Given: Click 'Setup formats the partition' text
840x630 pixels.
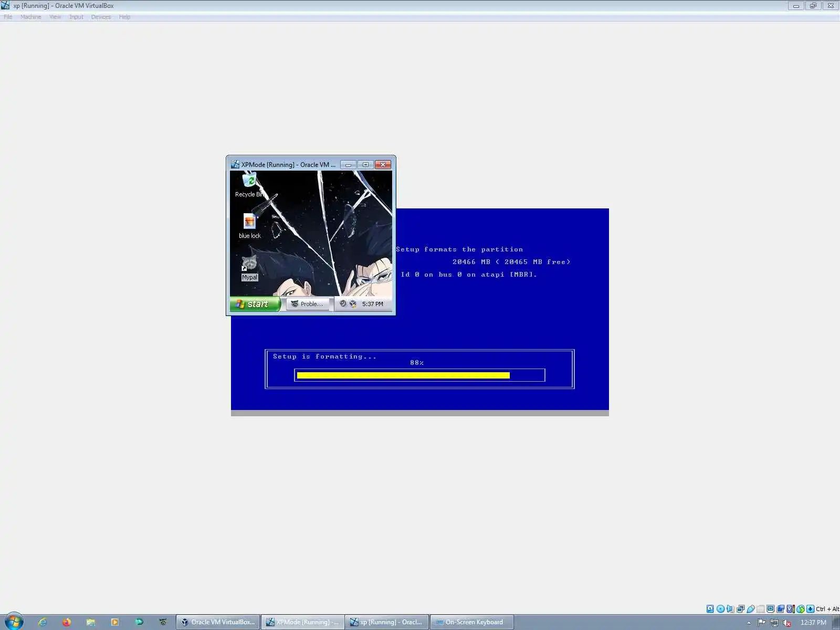Looking at the screenshot, I should pos(459,249).
